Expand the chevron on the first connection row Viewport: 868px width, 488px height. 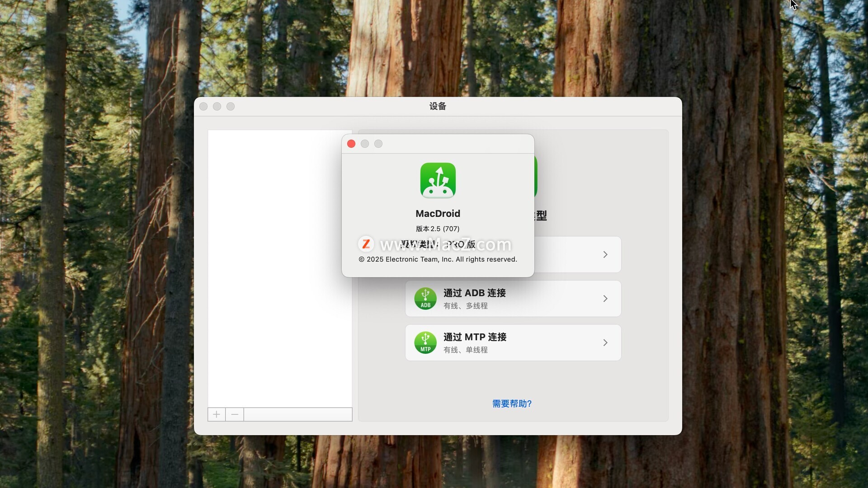click(x=605, y=254)
